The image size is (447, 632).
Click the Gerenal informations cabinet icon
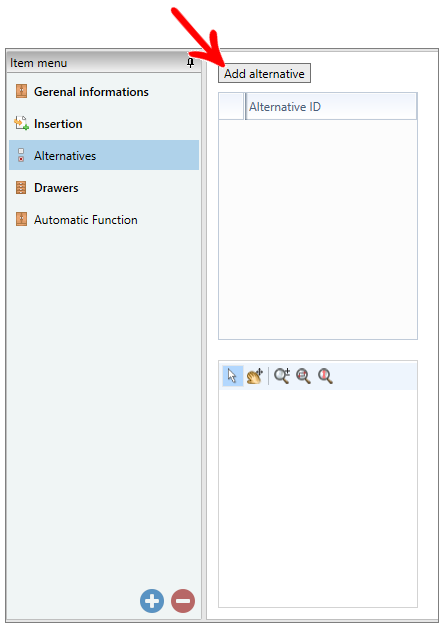[21, 91]
